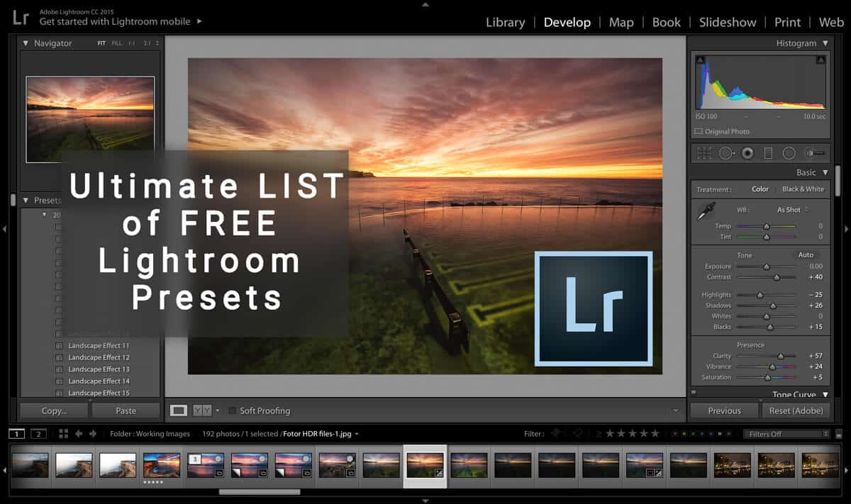Viewport: 851px width, 504px height.
Task: Open the filmstrip Grid view icon
Action: pos(63,434)
